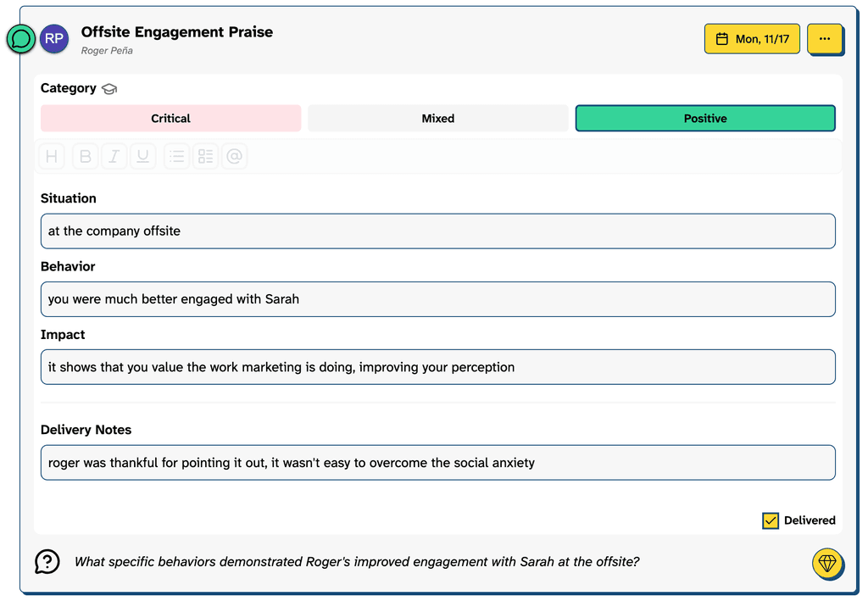Image resolution: width=868 pixels, height=601 pixels.
Task: Choose the Positive category option
Action: 705,119
